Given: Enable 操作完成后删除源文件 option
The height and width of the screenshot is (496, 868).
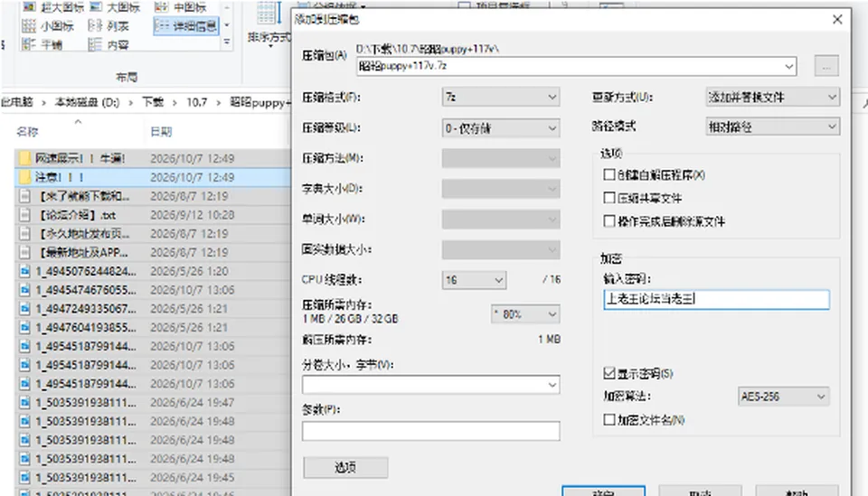Looking at the screenshot, I should [609, 221].
